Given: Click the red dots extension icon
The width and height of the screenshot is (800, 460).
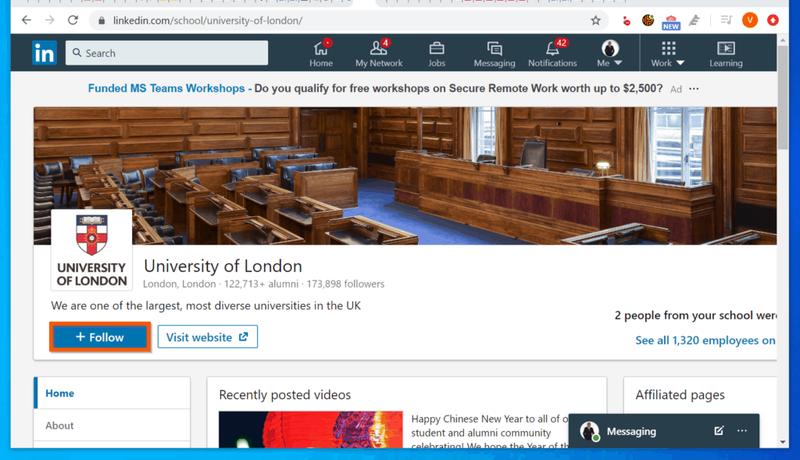Looking at the screenshot, I should tap(627, 21).
